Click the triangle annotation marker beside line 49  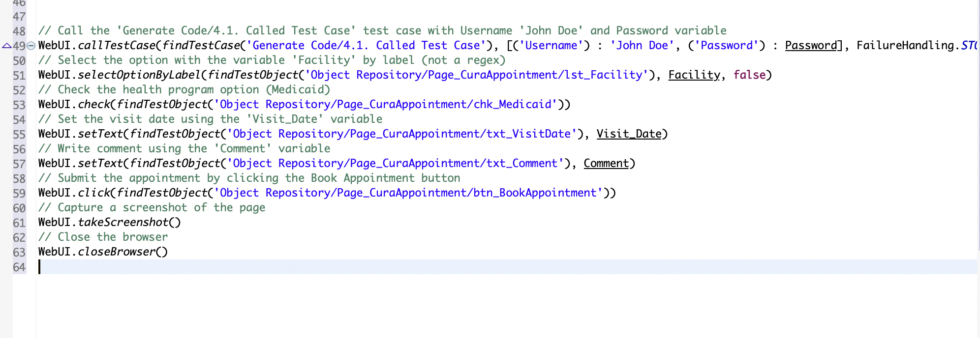pos(6,46)
